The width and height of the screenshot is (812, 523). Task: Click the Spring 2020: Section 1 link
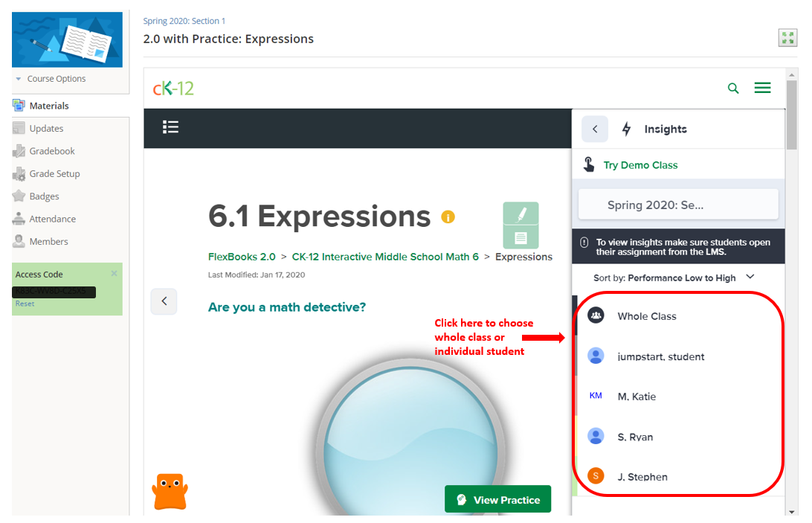pos(184,21)
